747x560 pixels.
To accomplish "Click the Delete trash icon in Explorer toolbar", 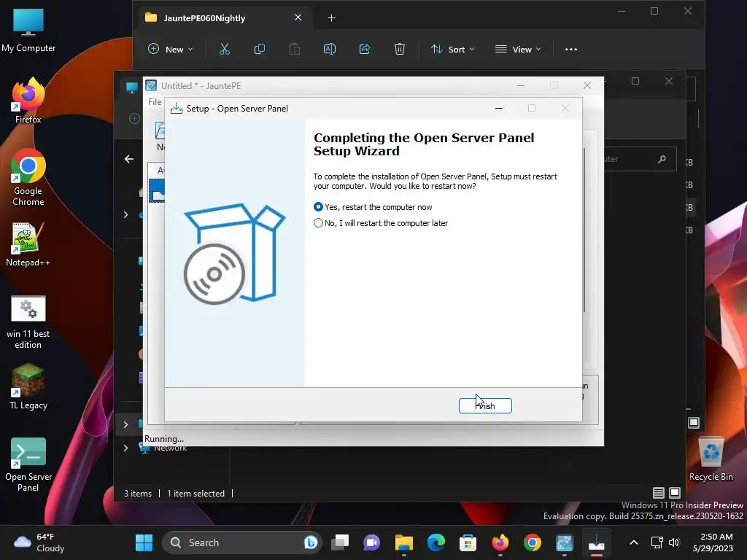I will point(400,49).
